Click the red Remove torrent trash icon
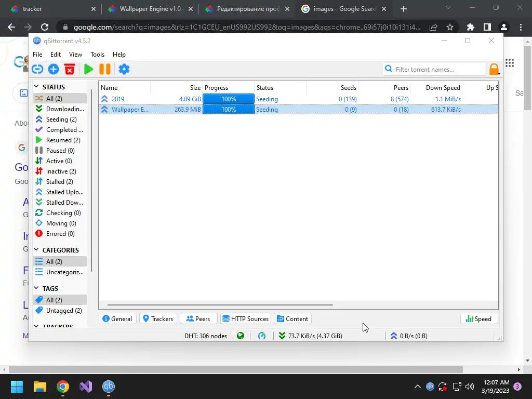 (70, 69)
